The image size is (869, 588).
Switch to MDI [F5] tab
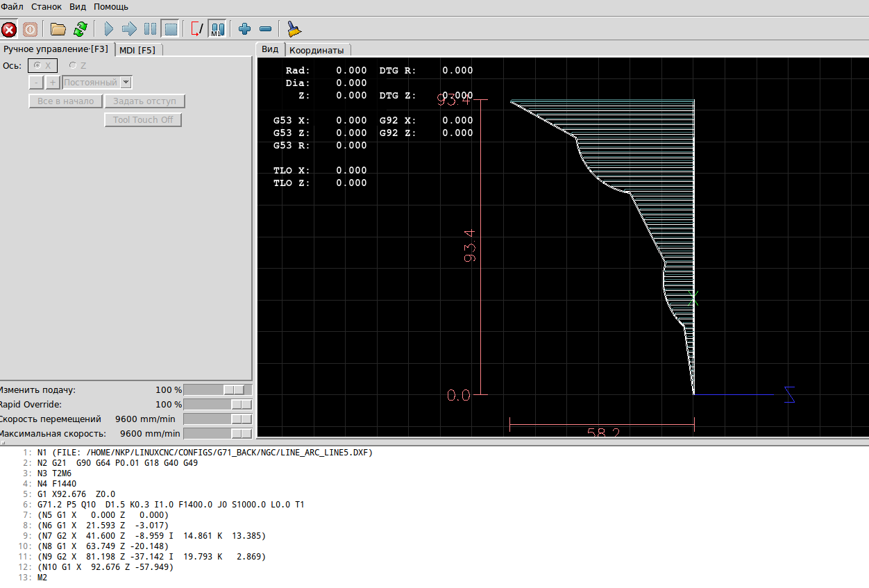(x=137, y=50)
